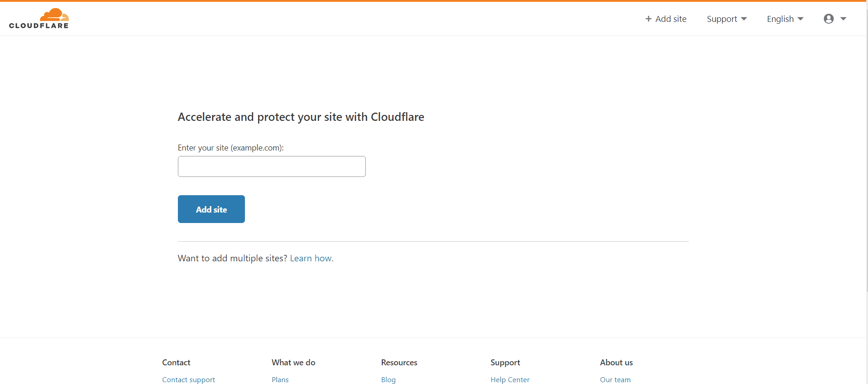Open the English language dropdown
Image resolution: width=868 pixels, height=384 pixels.
coord(785,19)
